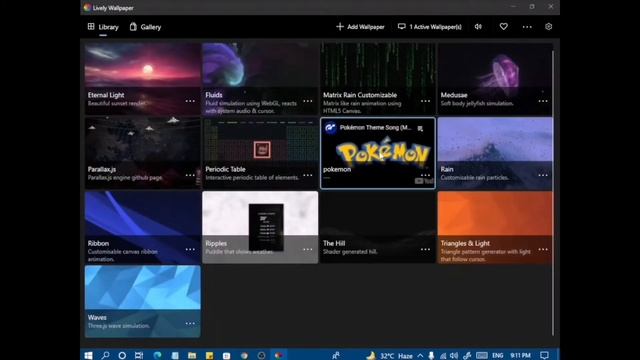Open the touch keyboard tray icon
The width and height of the screenshot is (640, 360).
coord(482,356)
